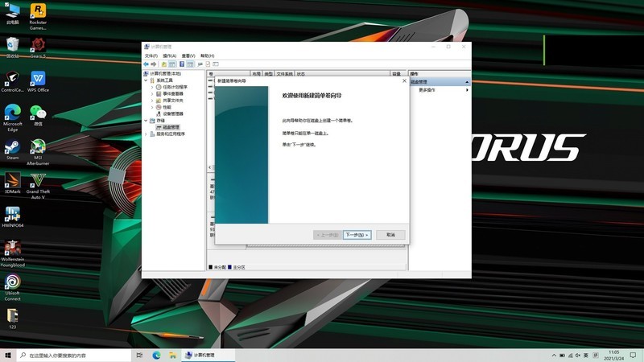The width and height of the screenshot is (644, 362).
Task: Open File Explorer from the taskbar
Action: [172, 355]
